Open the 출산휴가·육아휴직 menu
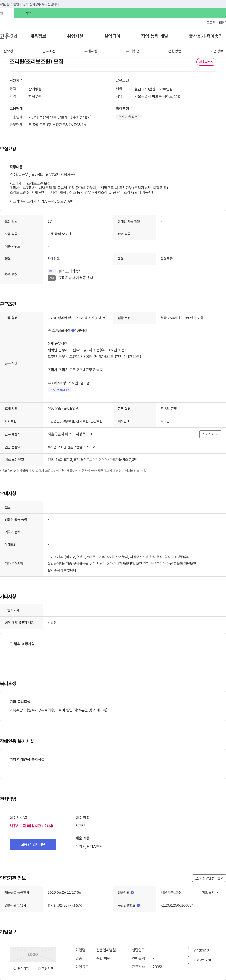 point(206,36)
